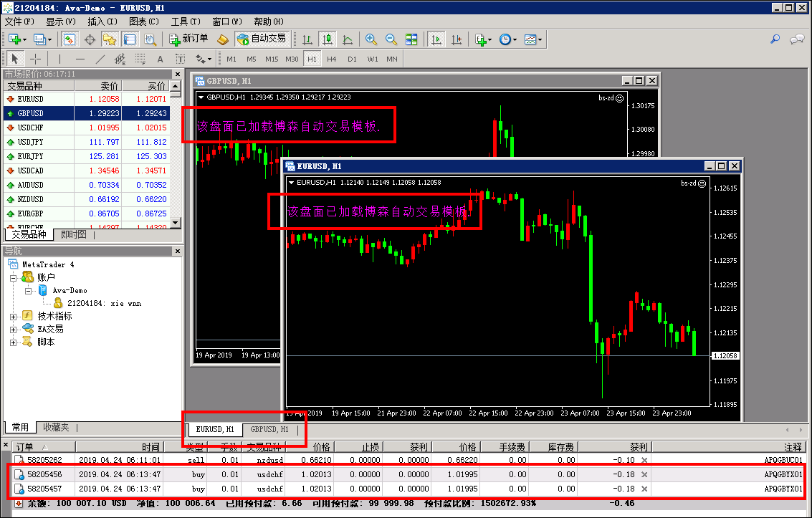Select the text A tool
This screenshot has width=812, height=518.
coord(160,59)
